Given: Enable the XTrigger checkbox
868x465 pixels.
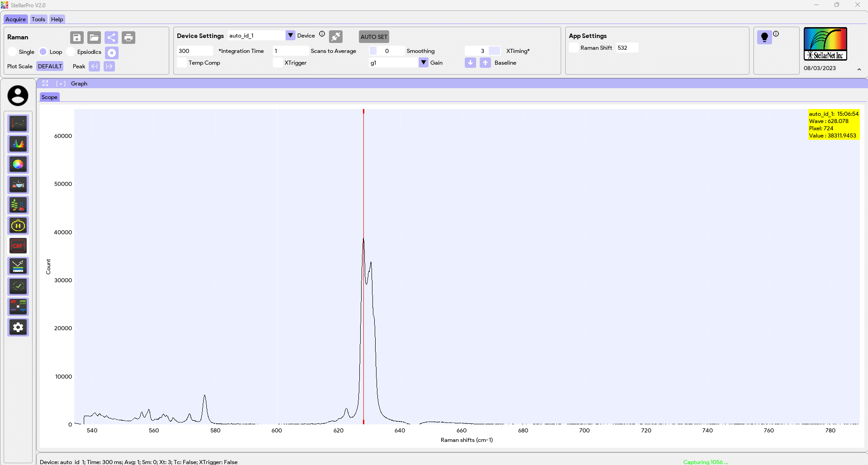Looking at the screenshot, I should pos(278,63).
